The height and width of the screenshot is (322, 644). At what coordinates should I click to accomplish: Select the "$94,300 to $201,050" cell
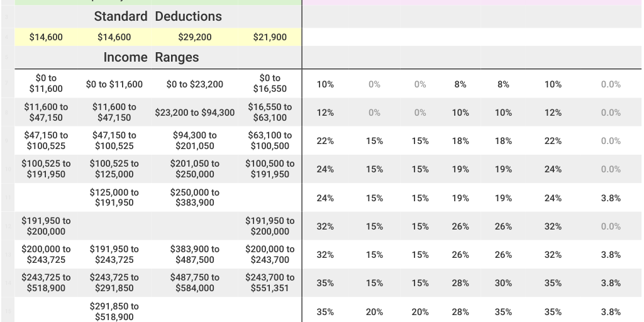tap(195, 140)
